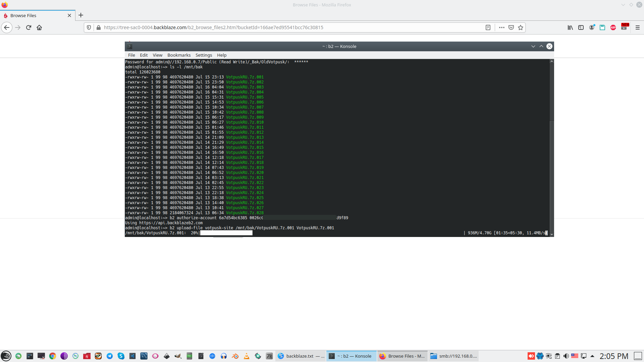Open new Firefox tab with plus button

coord(81,15)
